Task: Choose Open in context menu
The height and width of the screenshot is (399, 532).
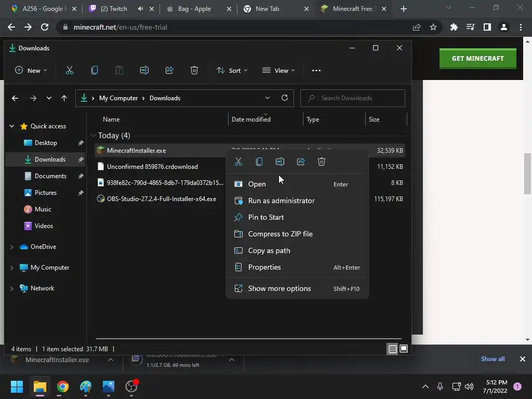Action: click(x=297, y=184)
